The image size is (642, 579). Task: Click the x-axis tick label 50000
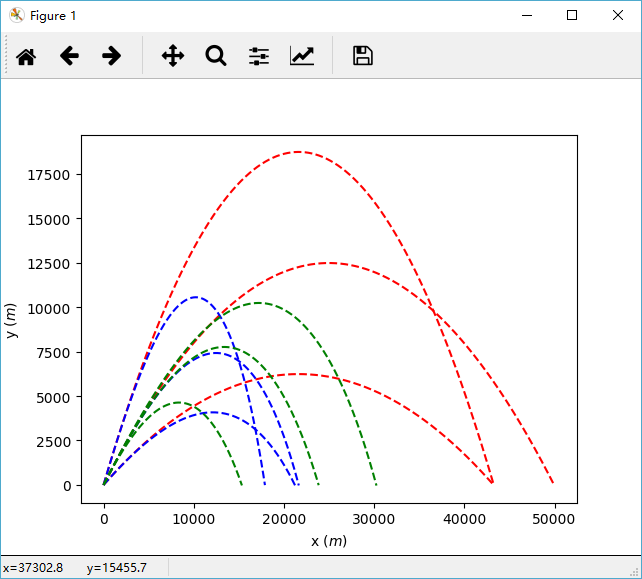pyautogui.click(x=554, y=519)
